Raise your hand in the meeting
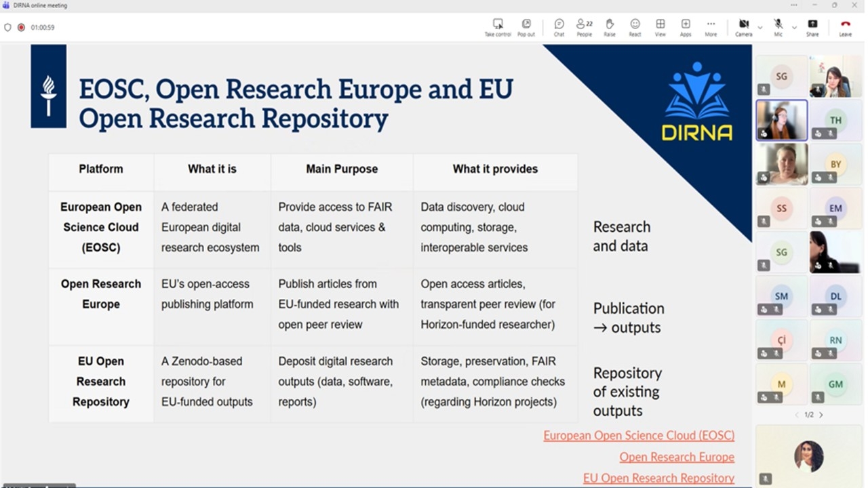 point(610,26)
